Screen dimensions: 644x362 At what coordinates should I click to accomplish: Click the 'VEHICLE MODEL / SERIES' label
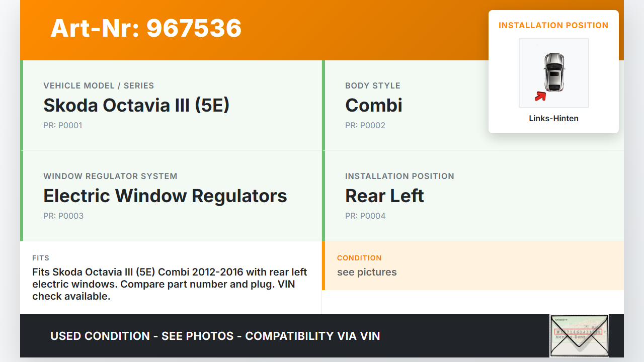pyautogui.click(x=99, y=86)
